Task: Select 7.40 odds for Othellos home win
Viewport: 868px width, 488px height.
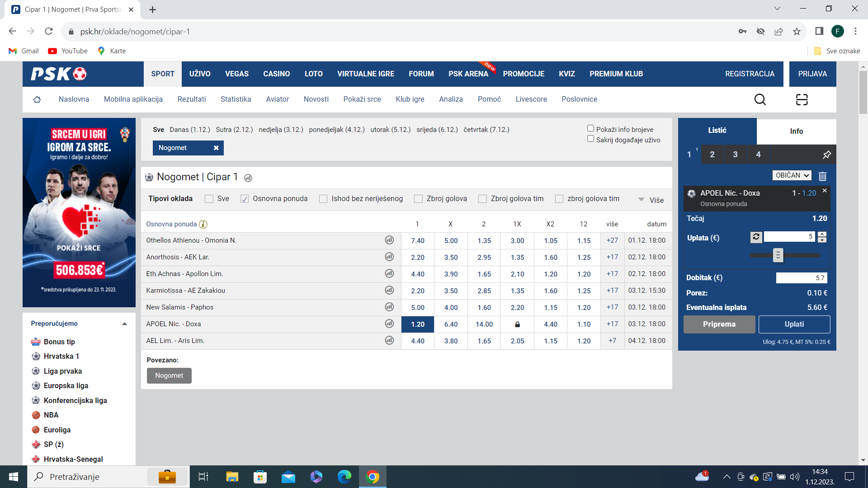Action: click(418, 240)
